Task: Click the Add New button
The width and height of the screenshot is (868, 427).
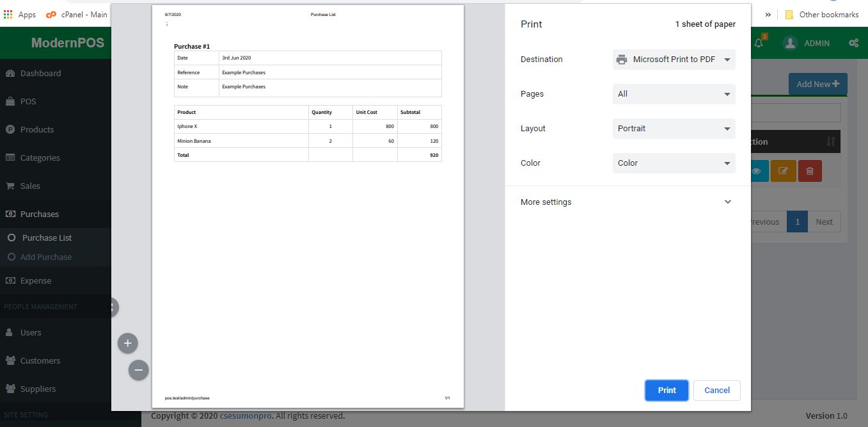Action: click(x=817, y=84)
